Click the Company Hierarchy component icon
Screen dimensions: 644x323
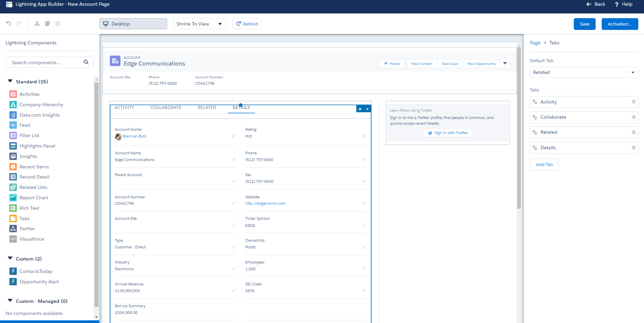pyautogui.click(x=13, y=105)
